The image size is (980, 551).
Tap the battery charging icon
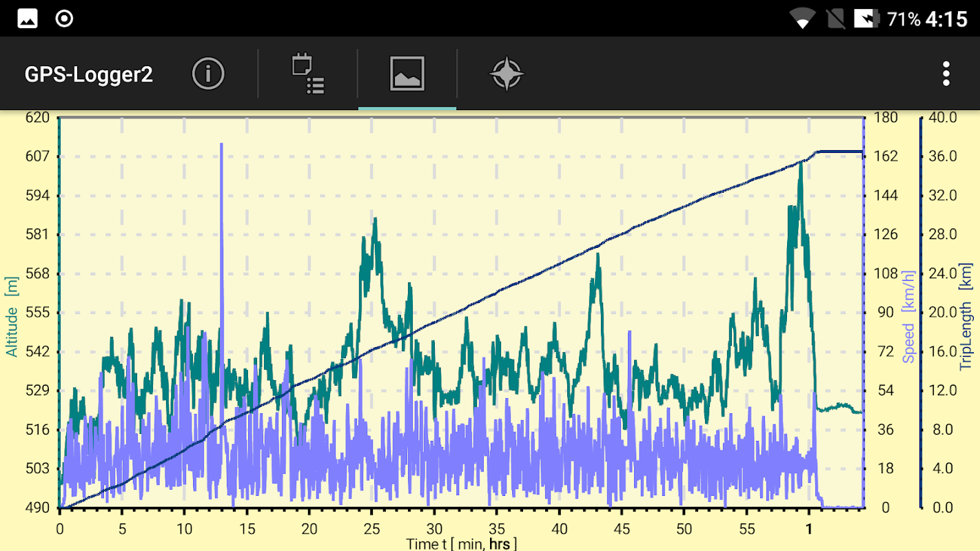[x=866, y=19]
